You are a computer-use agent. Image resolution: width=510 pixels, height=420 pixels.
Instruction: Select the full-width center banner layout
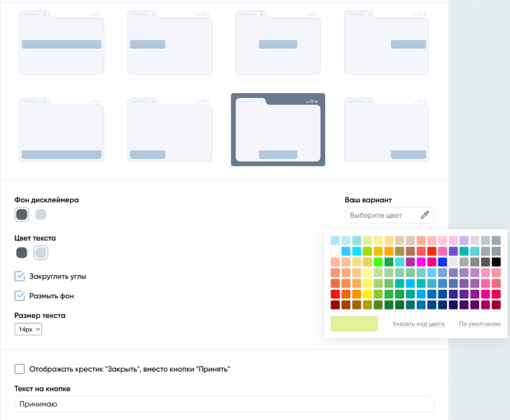(62, 45)
